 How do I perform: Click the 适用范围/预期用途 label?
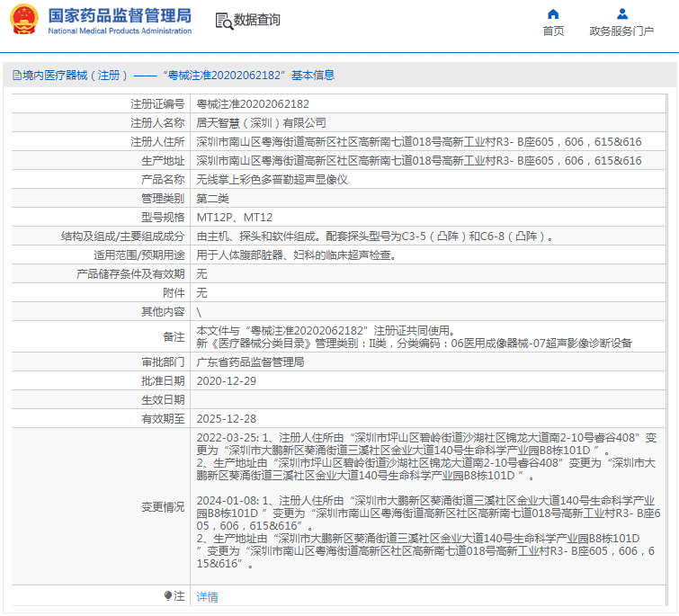click(x=139, y=255)
